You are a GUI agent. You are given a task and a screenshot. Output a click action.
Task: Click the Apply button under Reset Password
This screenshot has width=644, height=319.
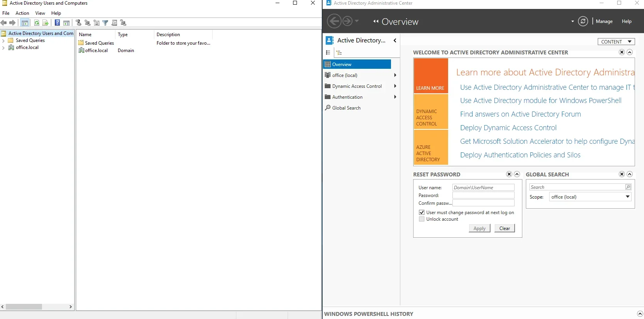[x=479, y=228]
